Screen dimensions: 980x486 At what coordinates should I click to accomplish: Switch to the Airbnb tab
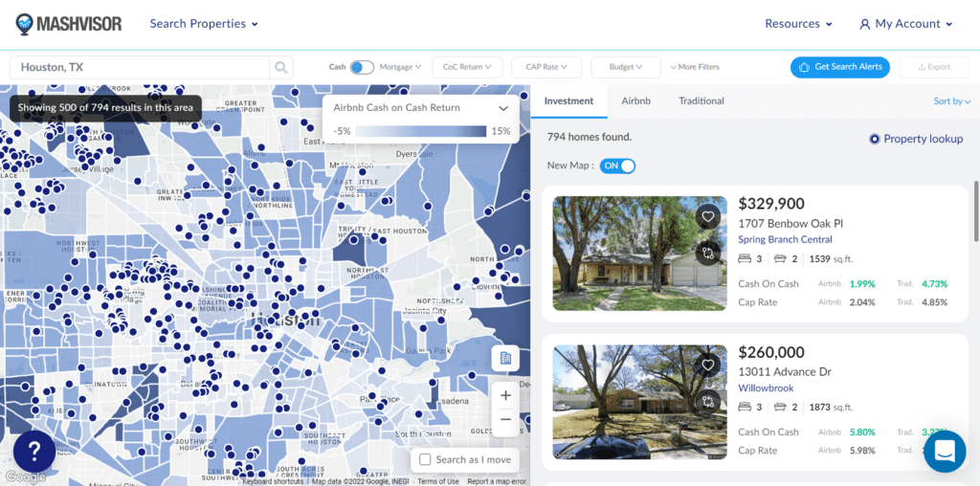pos(635,100)
